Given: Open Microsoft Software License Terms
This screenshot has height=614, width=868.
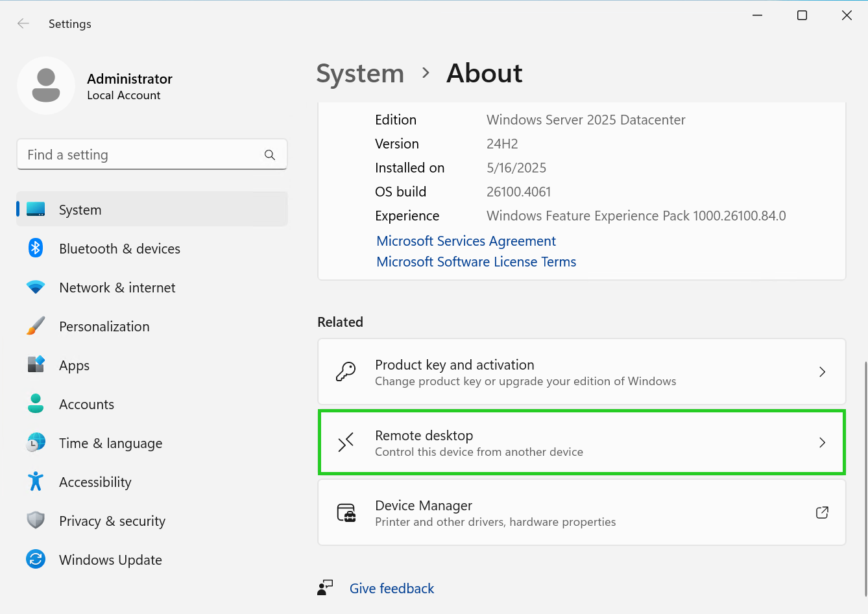Looking at the screenshot, I should [x=476, y=261].
